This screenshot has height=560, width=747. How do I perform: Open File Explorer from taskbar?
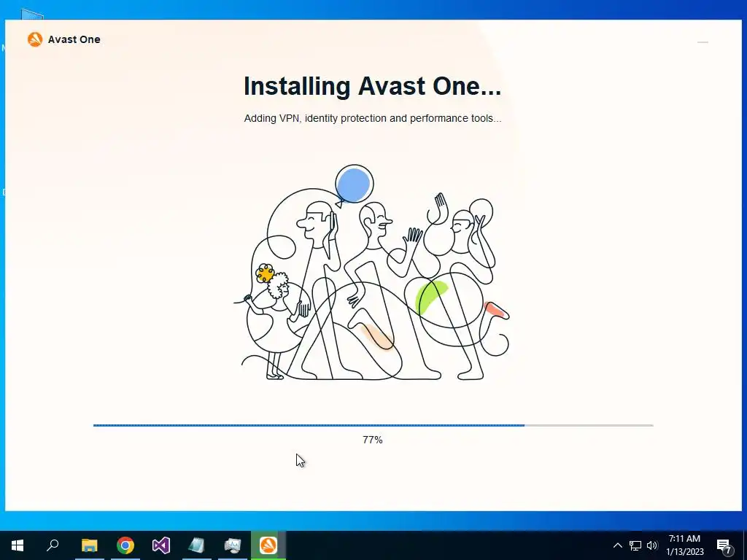click(90, 545)
